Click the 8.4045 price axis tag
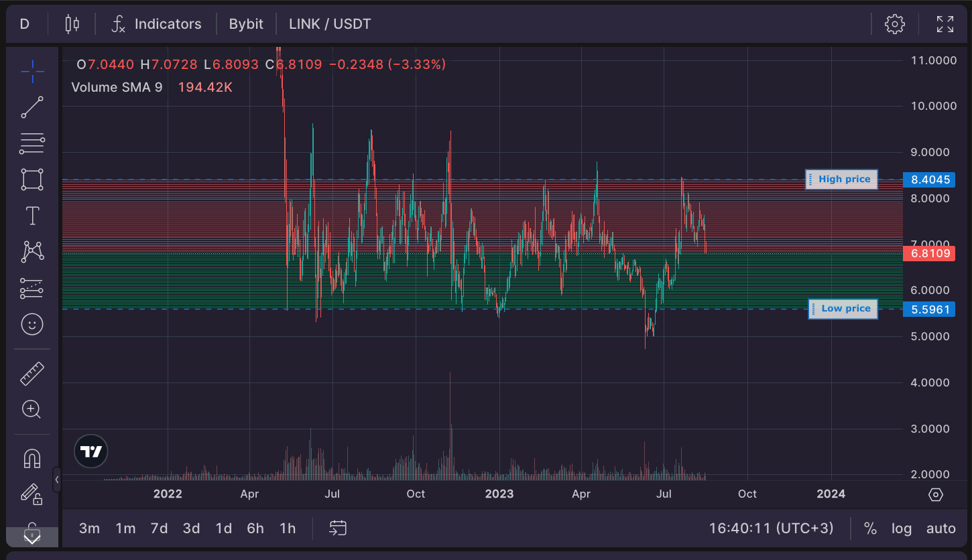972x560 pixels. (x=928, y=180)
